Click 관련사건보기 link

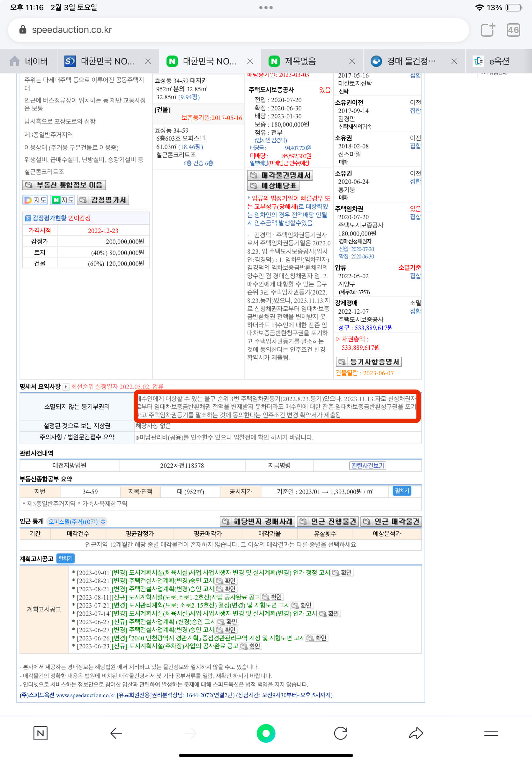[367, 466]
